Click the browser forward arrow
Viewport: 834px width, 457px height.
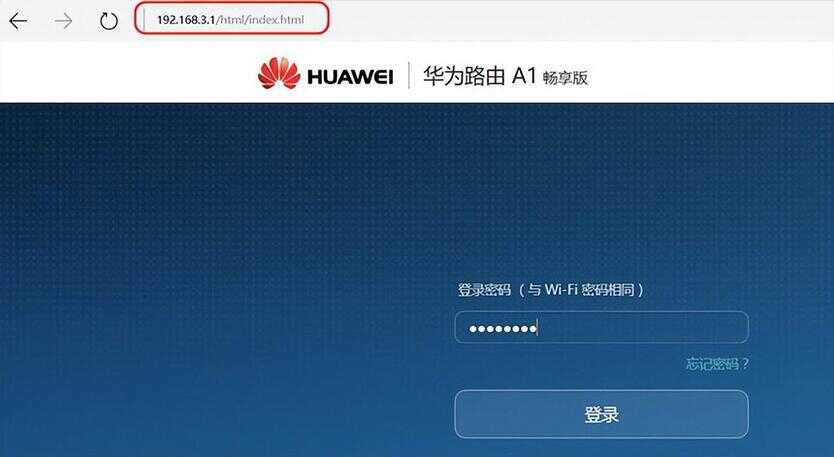(x=64, y=21)
